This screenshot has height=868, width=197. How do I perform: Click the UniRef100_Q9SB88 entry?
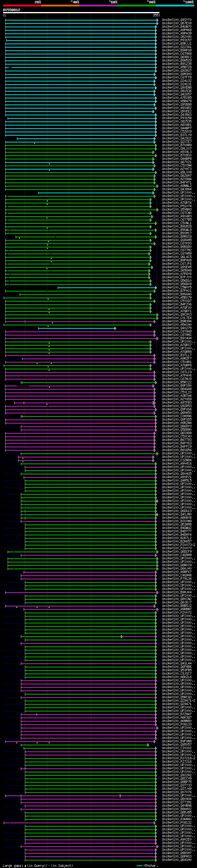coord(176,104)
